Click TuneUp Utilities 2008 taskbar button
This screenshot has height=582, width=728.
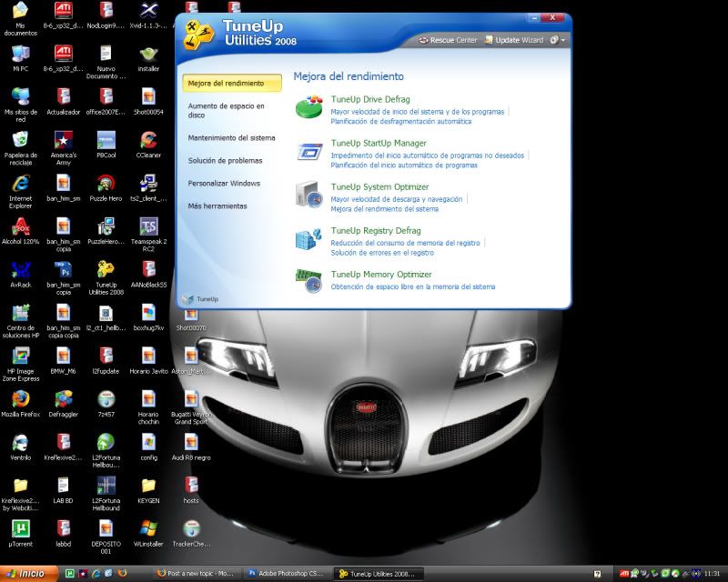pos(377,574)
